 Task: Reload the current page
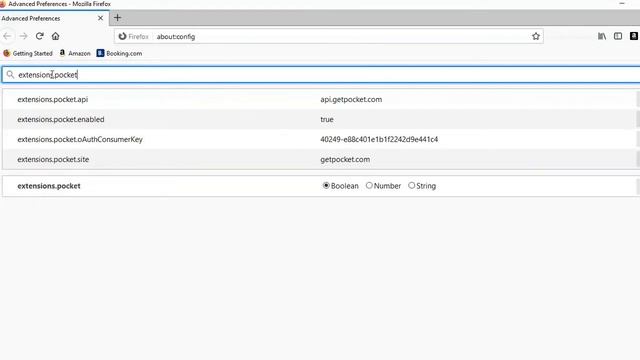40,36
